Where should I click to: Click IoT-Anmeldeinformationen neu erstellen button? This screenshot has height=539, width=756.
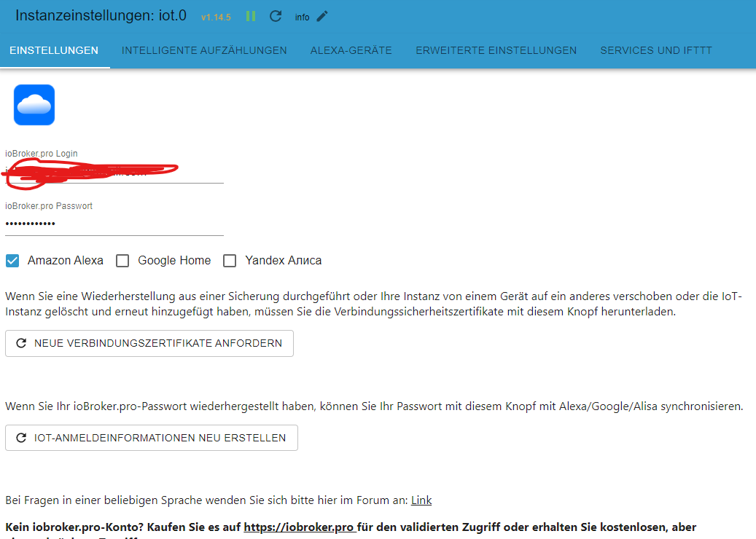click(152, 438)
